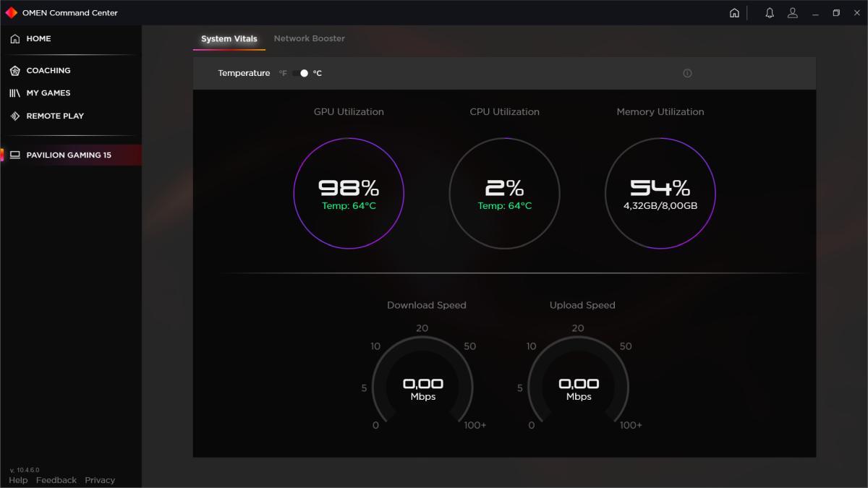Click the Download Speed heading

pyautogui.click(x=427, y=305)
